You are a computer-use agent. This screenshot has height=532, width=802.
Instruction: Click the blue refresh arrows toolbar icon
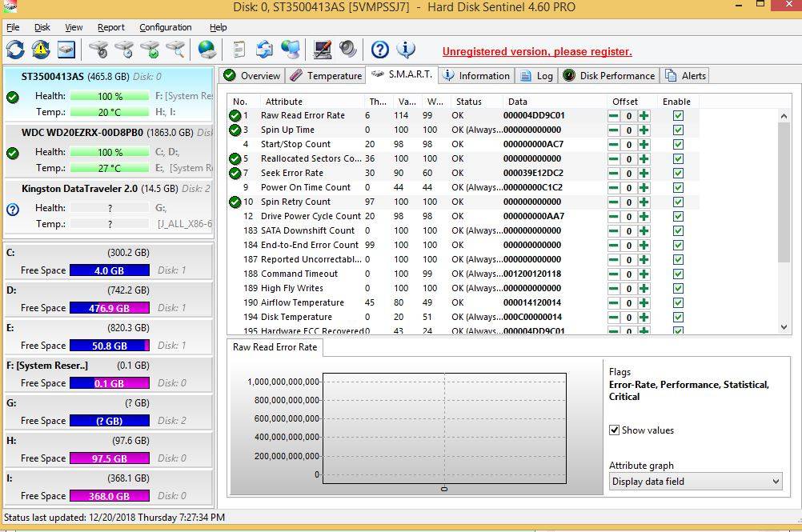click(x=15, y=50)
